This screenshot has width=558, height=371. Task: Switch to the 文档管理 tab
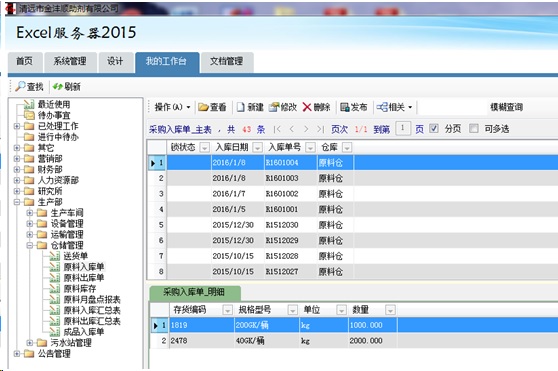227,62
